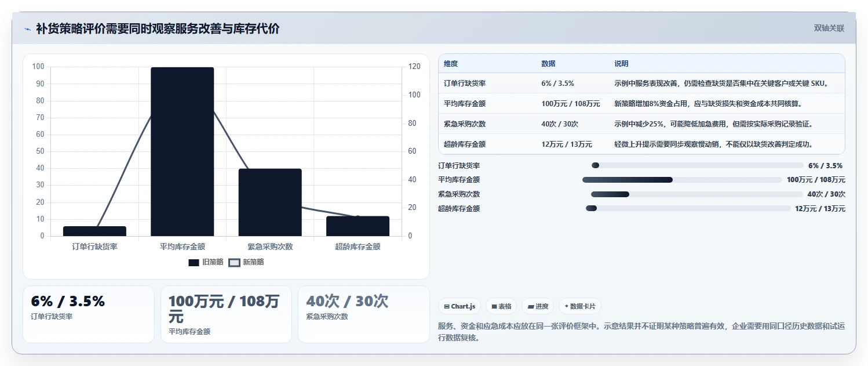This screenshot has height=366, width=868.
Task: Click the 表格 tag icon
Action: tap(494, 306)
